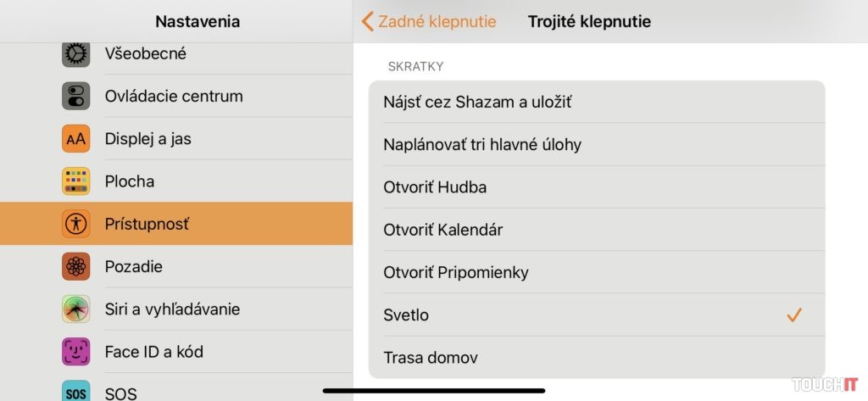Open Displej a jas settings row
The width and height of the screenshot is (868, 401).
point(148,138)
